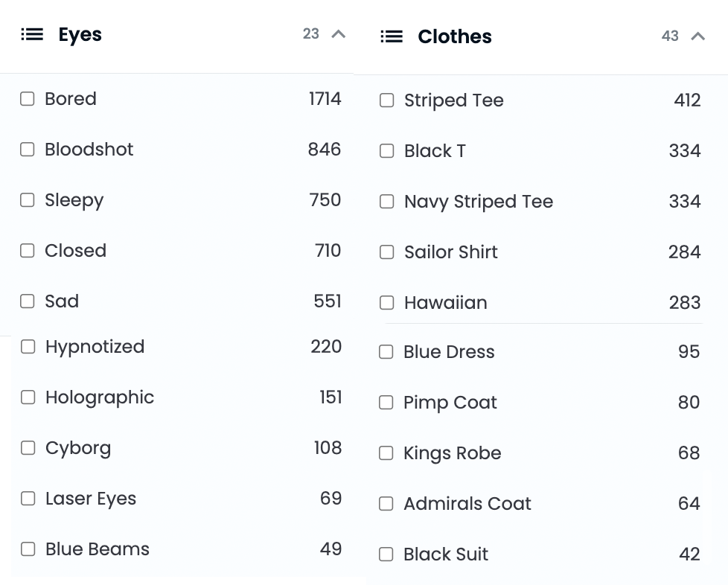Tick the Black Suit checkbox
Image resolution: width=728 pixels, height=585 pixels.
(x=386, y=554)
